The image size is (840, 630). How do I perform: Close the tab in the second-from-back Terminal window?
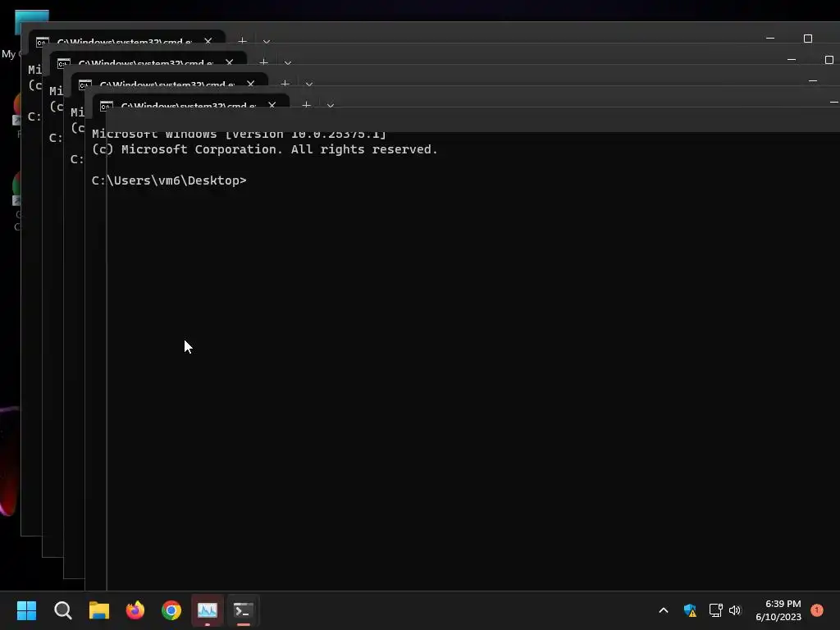[x=230, y=62]
